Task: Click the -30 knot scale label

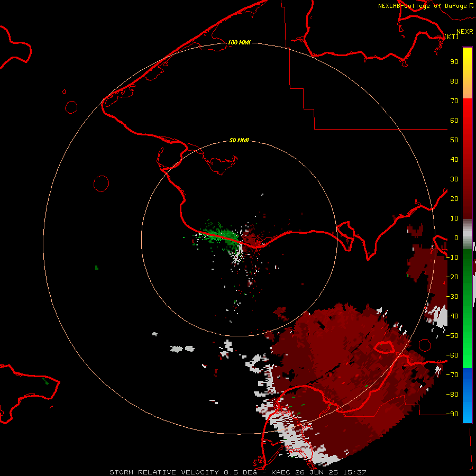Action: point(453,297)
